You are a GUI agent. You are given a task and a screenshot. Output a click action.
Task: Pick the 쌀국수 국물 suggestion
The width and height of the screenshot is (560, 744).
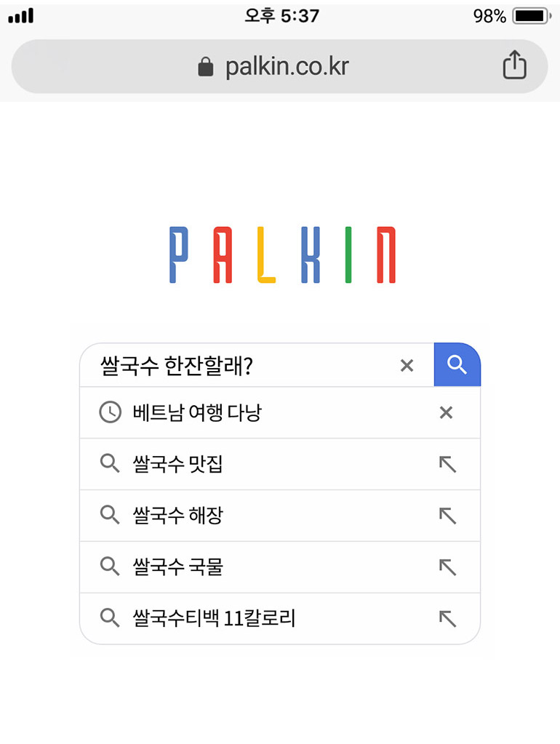coord(178,567)
